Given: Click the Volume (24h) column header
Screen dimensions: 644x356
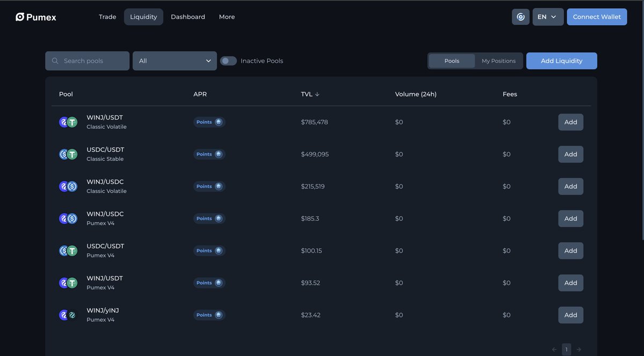Looking at the screenshot, I should (416, 94).
